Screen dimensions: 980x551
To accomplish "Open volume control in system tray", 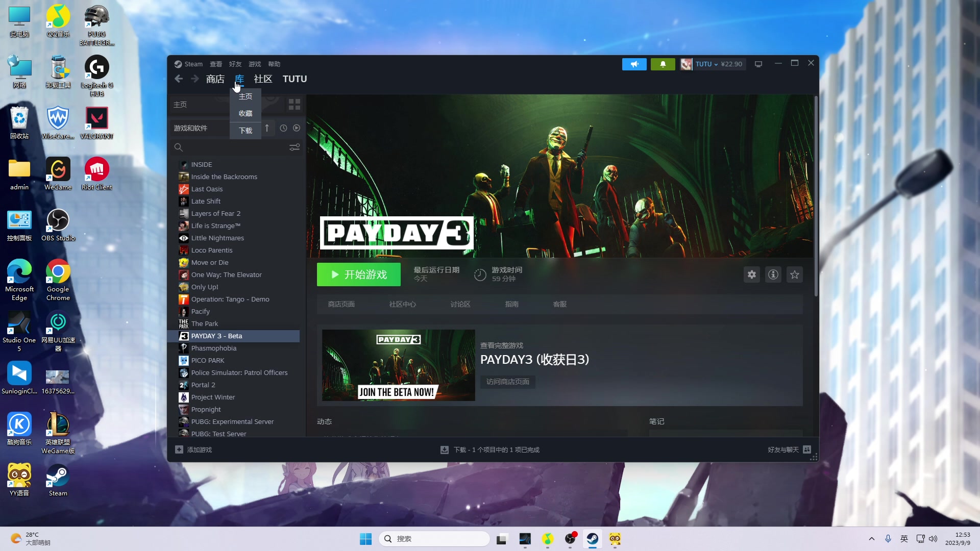I will click(x=933, y=539).
